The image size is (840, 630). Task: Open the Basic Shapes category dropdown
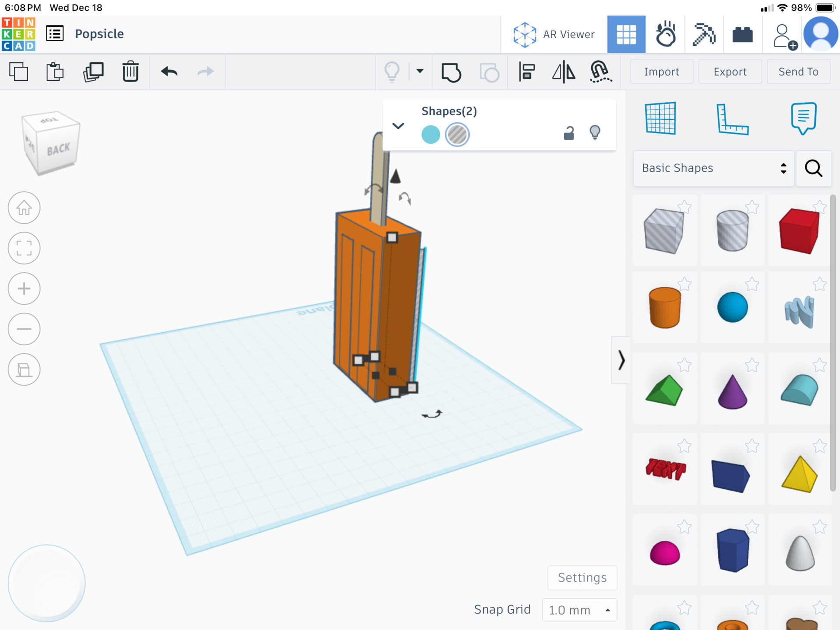coord(714,168)
